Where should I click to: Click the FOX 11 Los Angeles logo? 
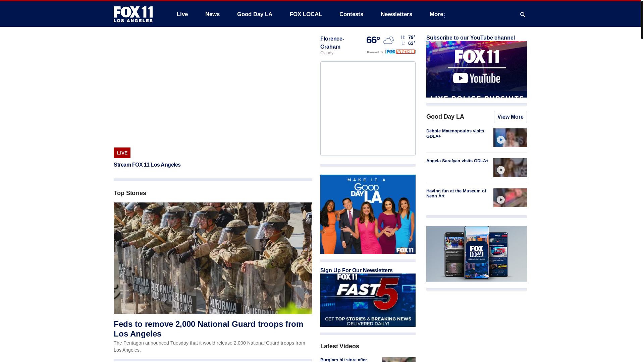[x=133, y=14]
